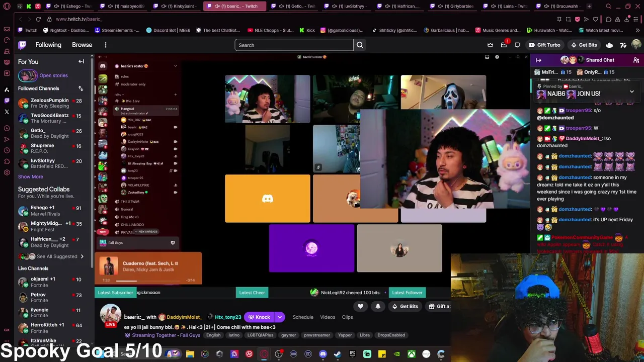Click the search magnifier button
The height and width of the screenshot is (362, 644).
point(360,45)
